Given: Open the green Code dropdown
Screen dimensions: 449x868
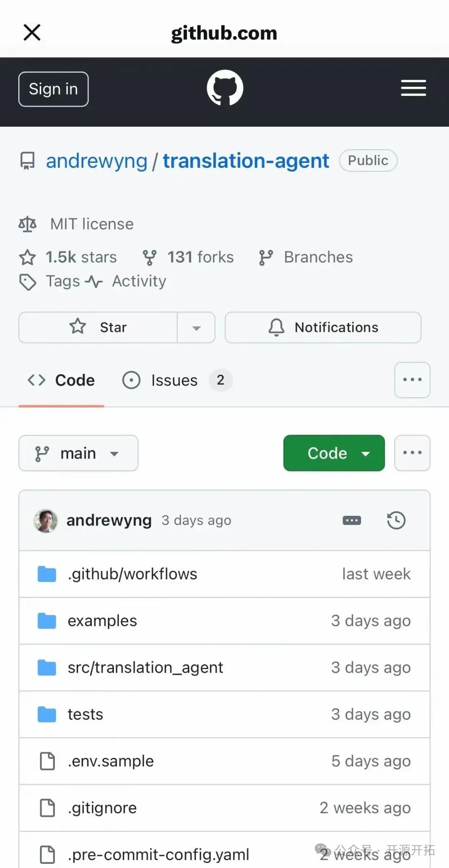Looking at the screenshot, I should pyautogui.click(x=334, y=453).
